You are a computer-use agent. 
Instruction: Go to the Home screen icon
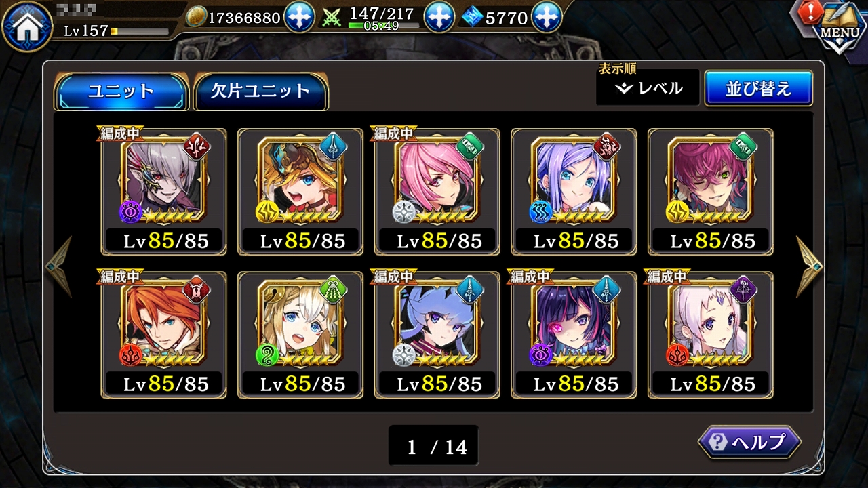(26, 26)
